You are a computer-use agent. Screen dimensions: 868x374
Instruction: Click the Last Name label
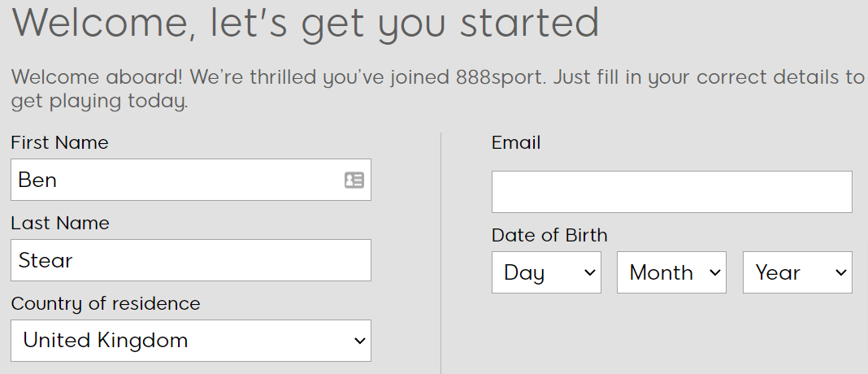coord(60,224)
